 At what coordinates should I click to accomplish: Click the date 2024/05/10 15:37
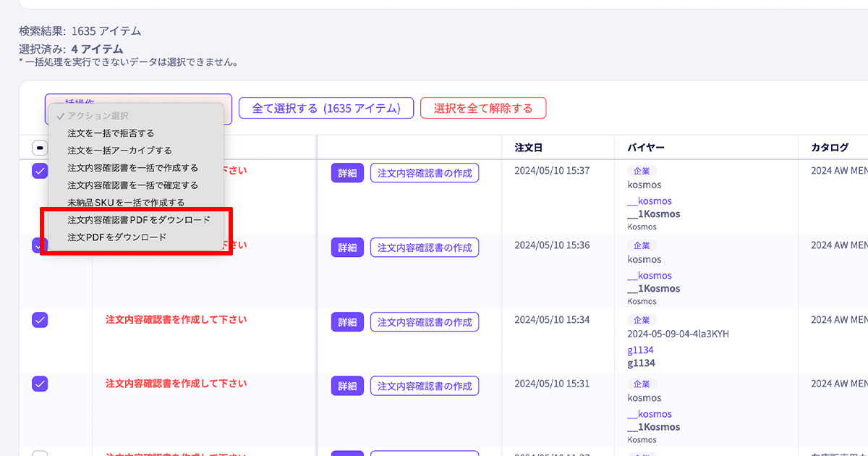[552, 171]
